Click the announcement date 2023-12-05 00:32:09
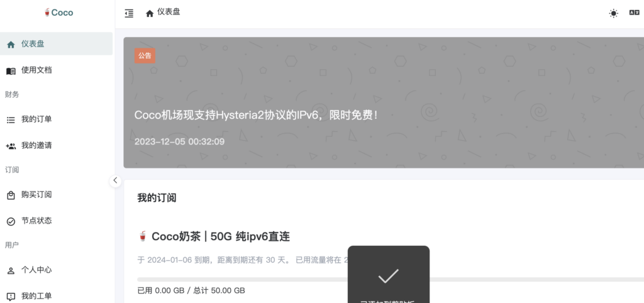Screen dimensions: 644x303 coord(179,142)
